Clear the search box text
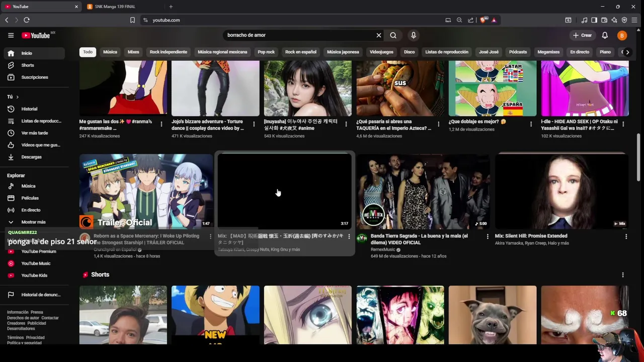Image resolution: width=644 pixels, height=362 pixels. click(379, 35)
